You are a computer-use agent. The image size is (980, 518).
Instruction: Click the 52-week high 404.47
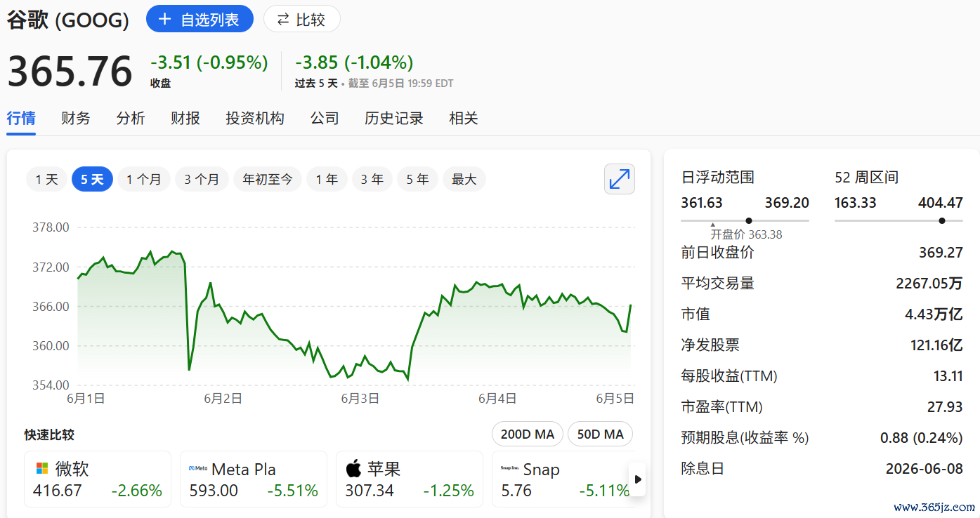coord(941,203)
